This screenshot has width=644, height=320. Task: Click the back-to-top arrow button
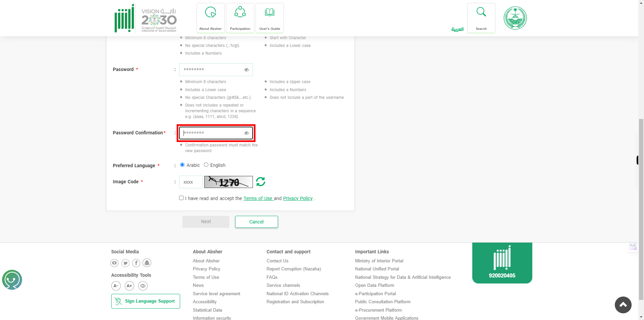623,305
